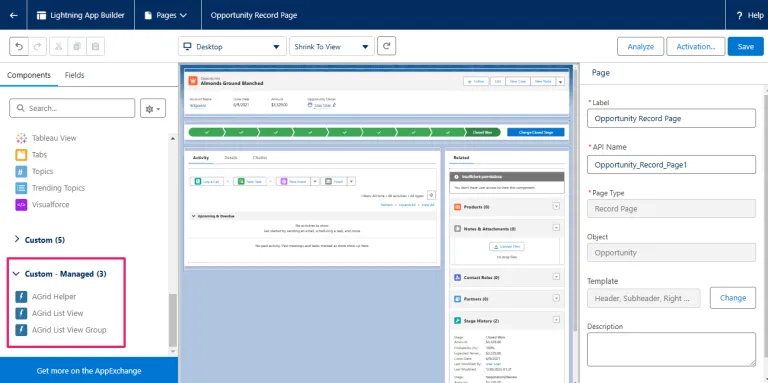The width and height of the screenshot is (768, 383).
Task: Click the back arrow in the header
Action: 14,15
